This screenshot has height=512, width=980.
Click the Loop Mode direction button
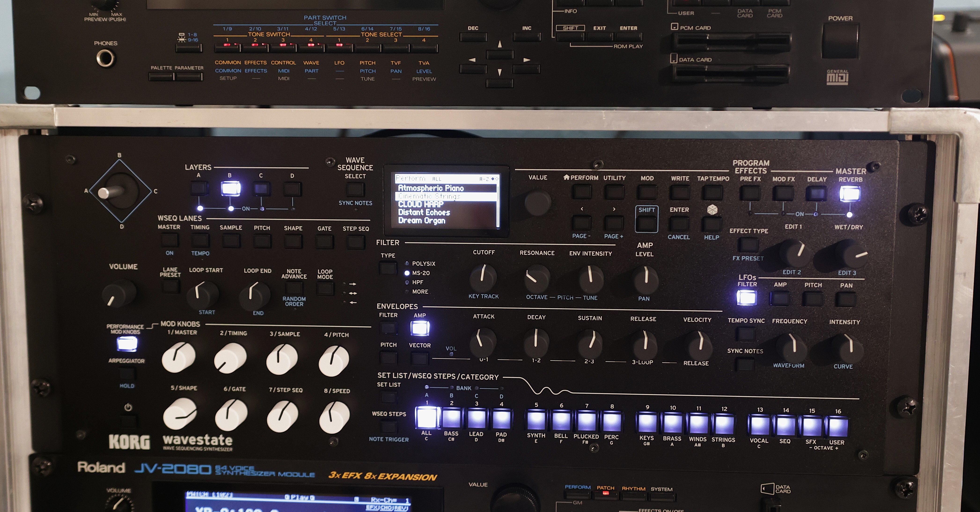325,288
